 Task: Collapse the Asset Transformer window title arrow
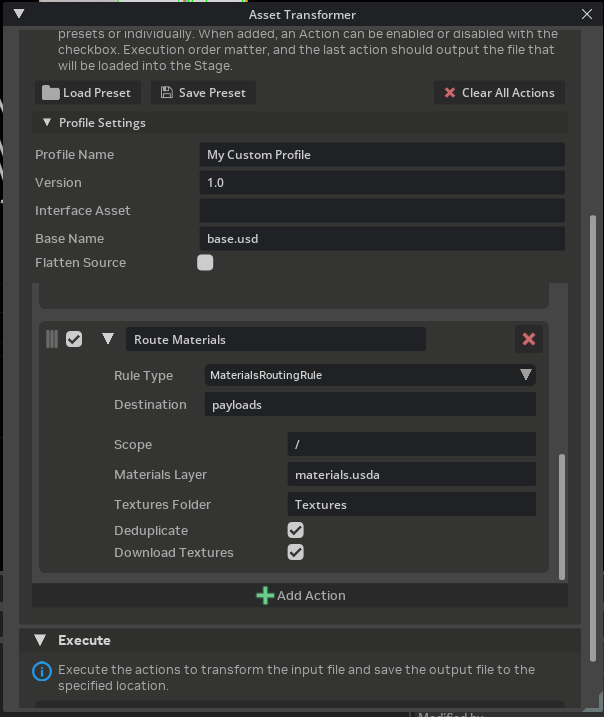pos(18,14)
